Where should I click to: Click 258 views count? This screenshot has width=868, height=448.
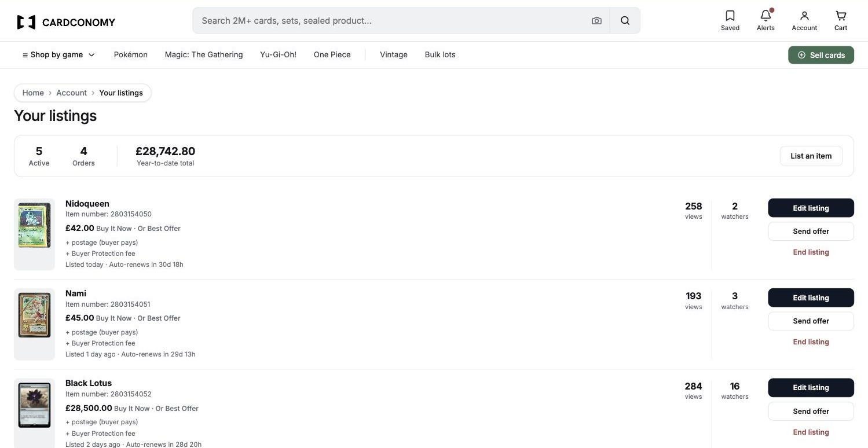click(693, 210)
